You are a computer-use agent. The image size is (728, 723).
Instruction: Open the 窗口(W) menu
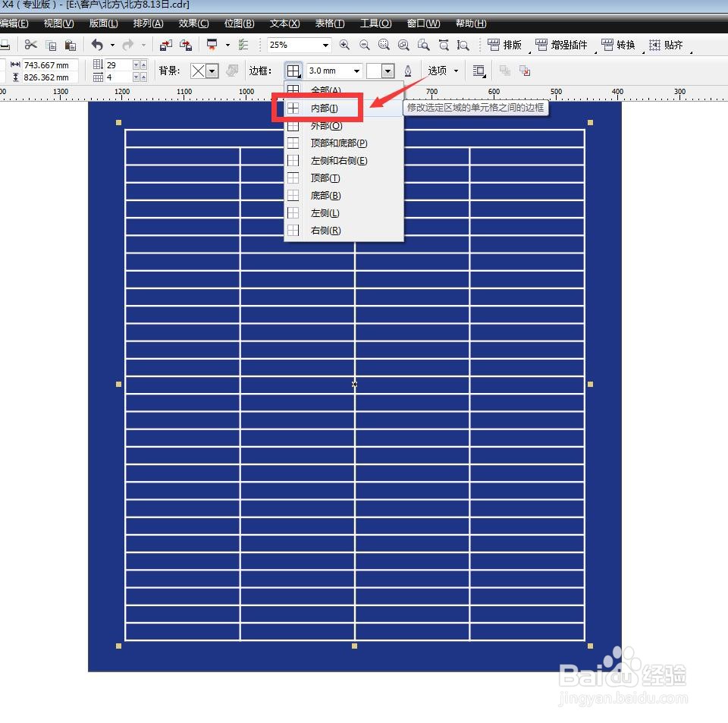click(423, 24)
